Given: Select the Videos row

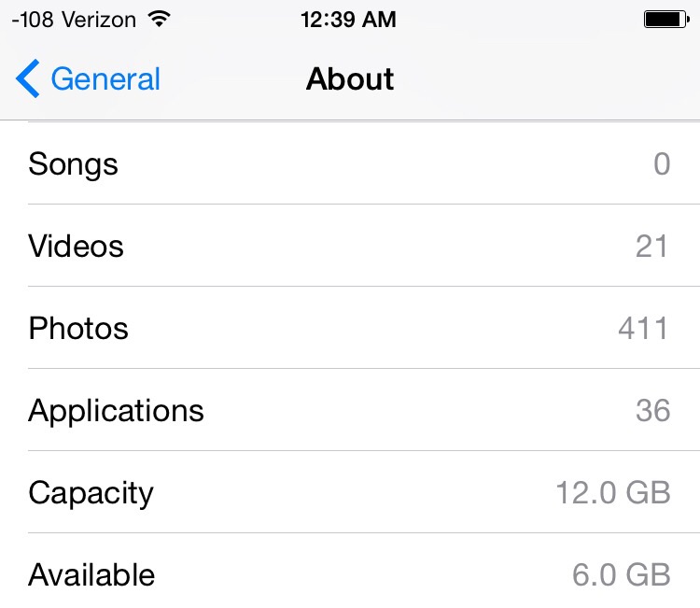Looking at the screenshot, I should 350,246.
